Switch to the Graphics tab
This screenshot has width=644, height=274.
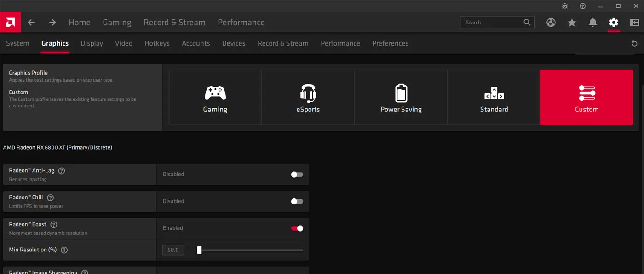click(55, 43)
